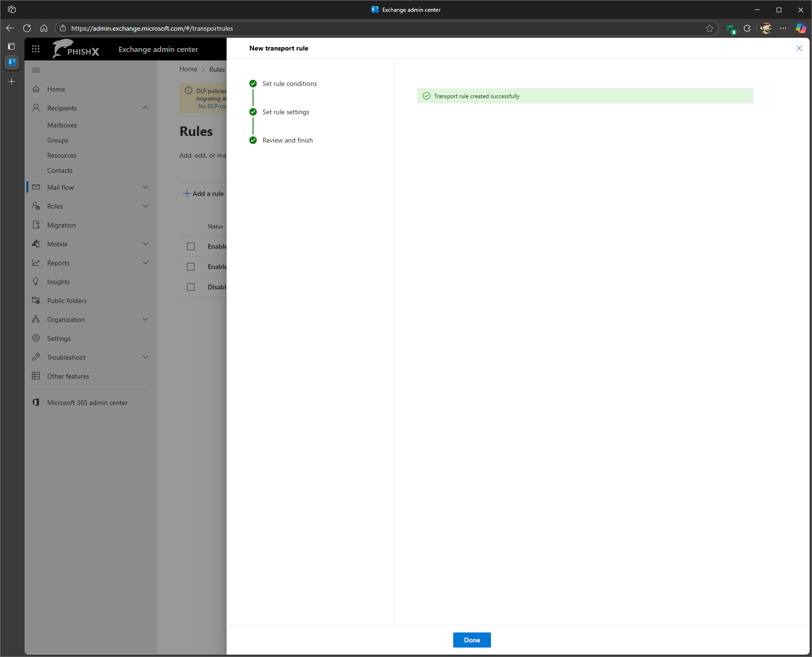Open Contacts in navigation
The image size is (812, 657).
point(60,170)
